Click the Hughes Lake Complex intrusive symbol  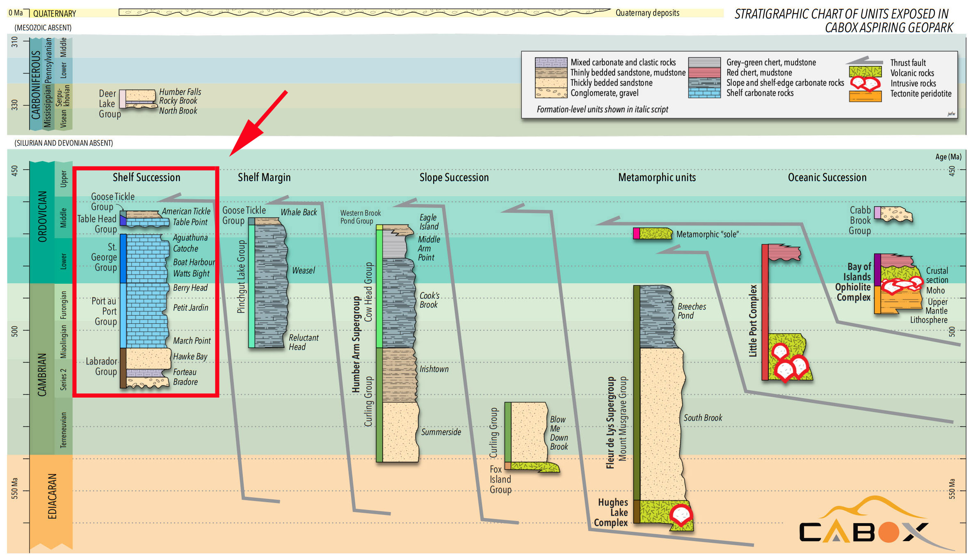pos(681,514)
